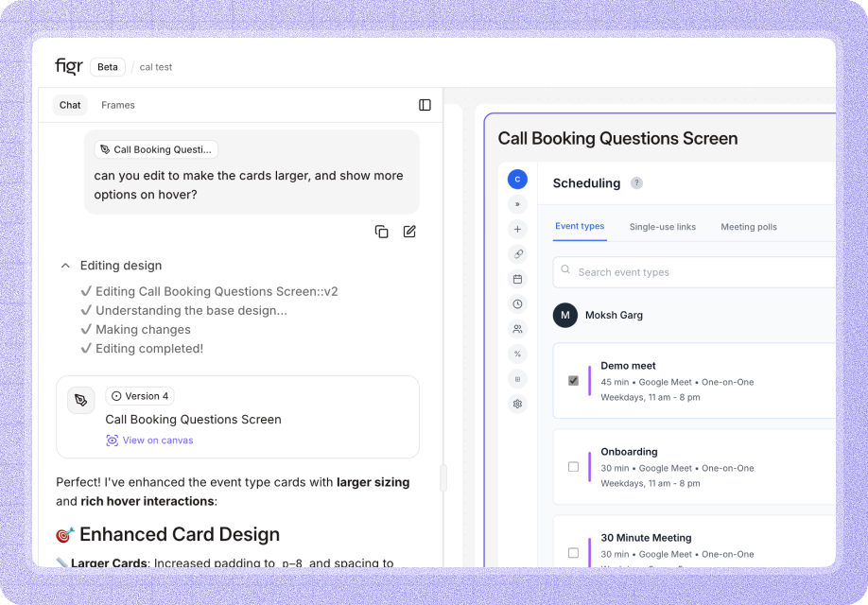This screenshot has height=605, width=868.
Task: Collapse the Editing design section
Action: (x=65, y=266)
